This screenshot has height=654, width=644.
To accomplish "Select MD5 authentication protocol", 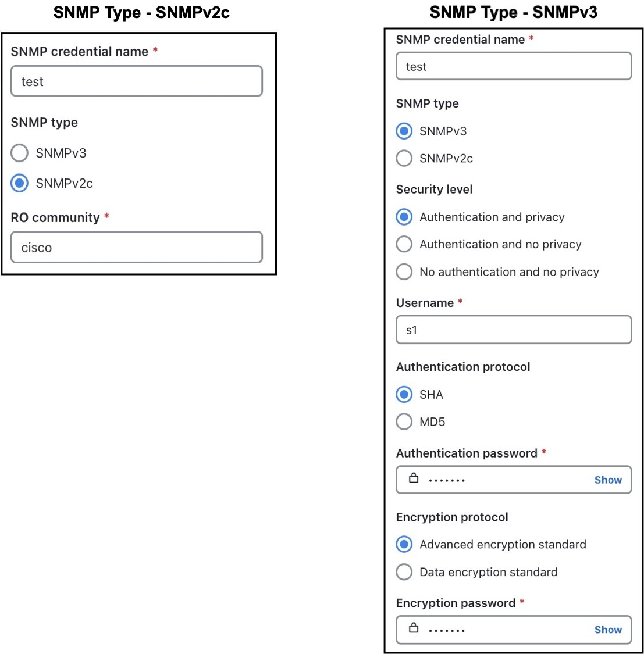I will click(x=404, y=421).
